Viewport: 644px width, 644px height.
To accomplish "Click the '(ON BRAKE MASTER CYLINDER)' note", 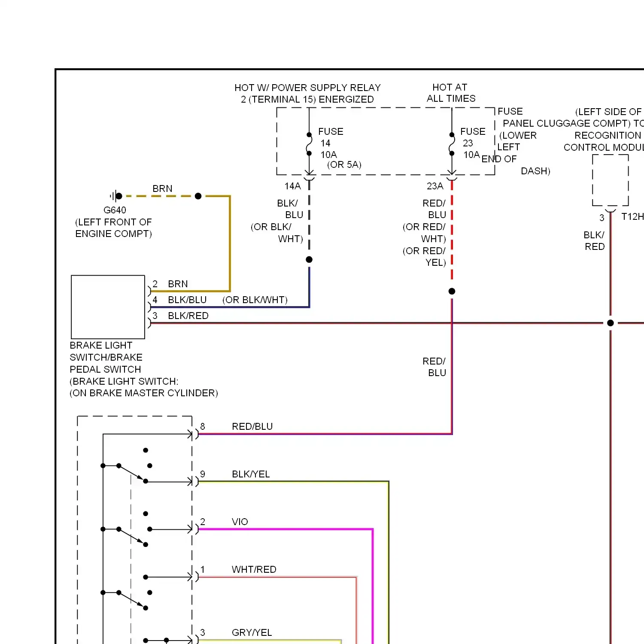I will [x=144, y=393].
